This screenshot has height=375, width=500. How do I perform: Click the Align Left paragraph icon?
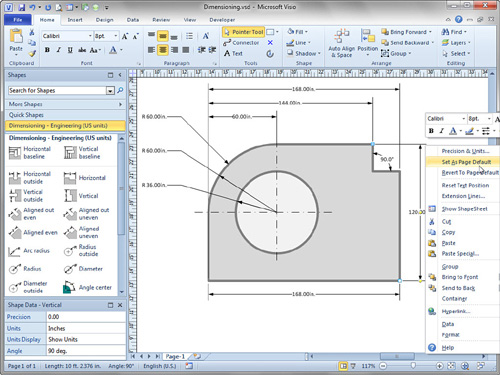(151, 50)
